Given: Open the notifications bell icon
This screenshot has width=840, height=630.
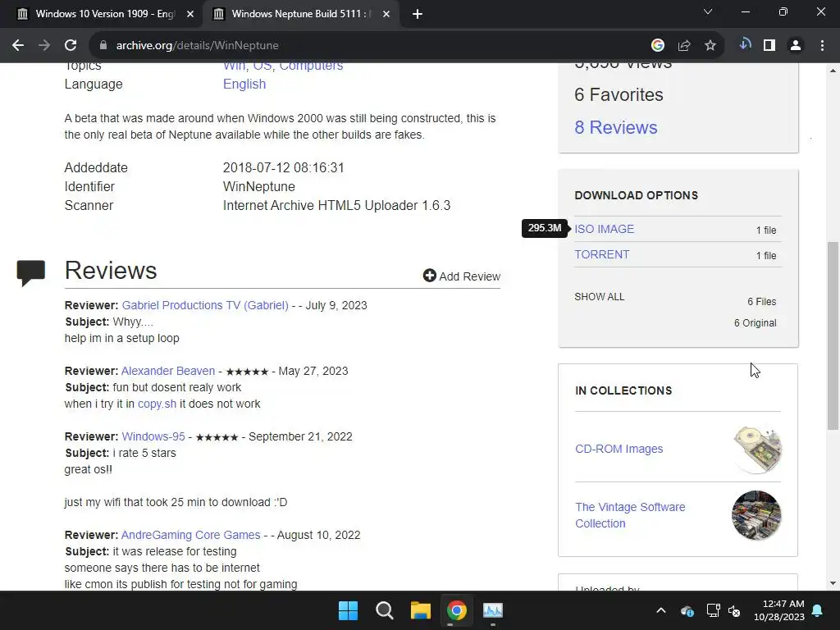Looking at the screenshot, I should (818, 610).
